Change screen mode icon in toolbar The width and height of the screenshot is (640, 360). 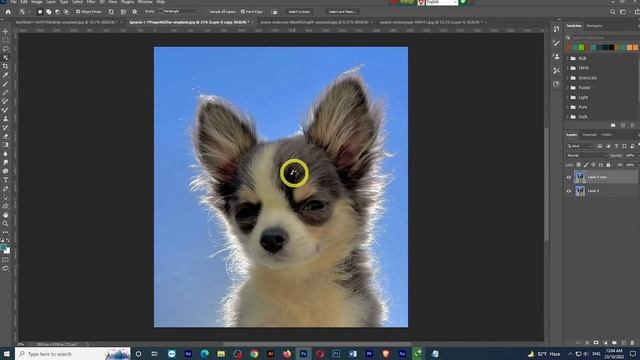(x=5, y=269)
